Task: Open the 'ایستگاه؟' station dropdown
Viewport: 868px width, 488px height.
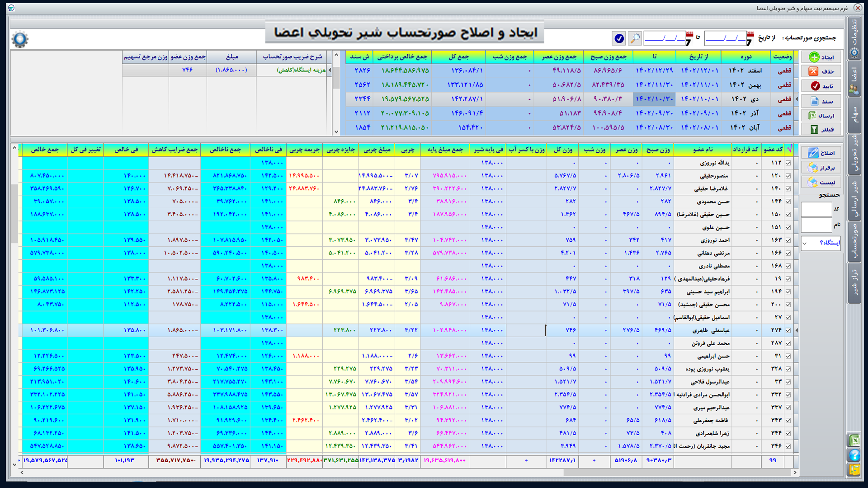Action: pos(821,243)
